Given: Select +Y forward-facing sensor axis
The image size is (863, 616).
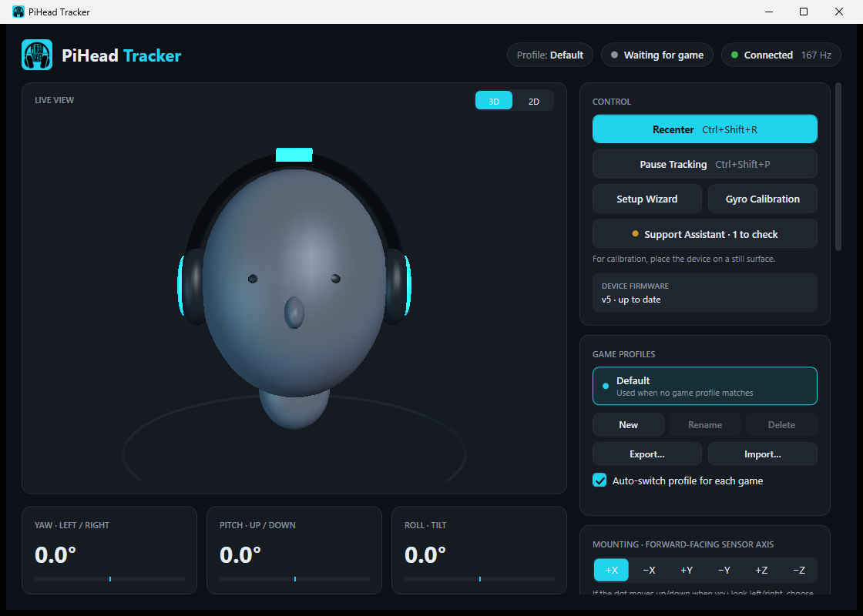Looking at the screenshot, I should (687, 570).
